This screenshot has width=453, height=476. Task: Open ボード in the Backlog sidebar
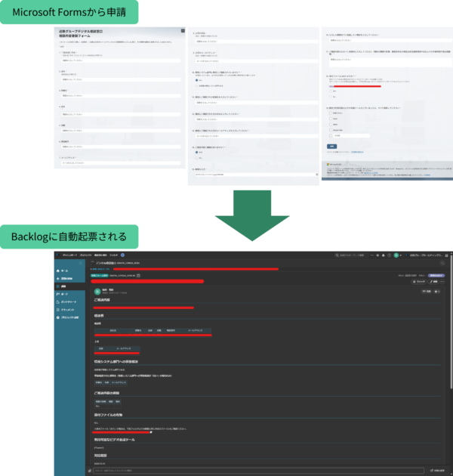62,294
